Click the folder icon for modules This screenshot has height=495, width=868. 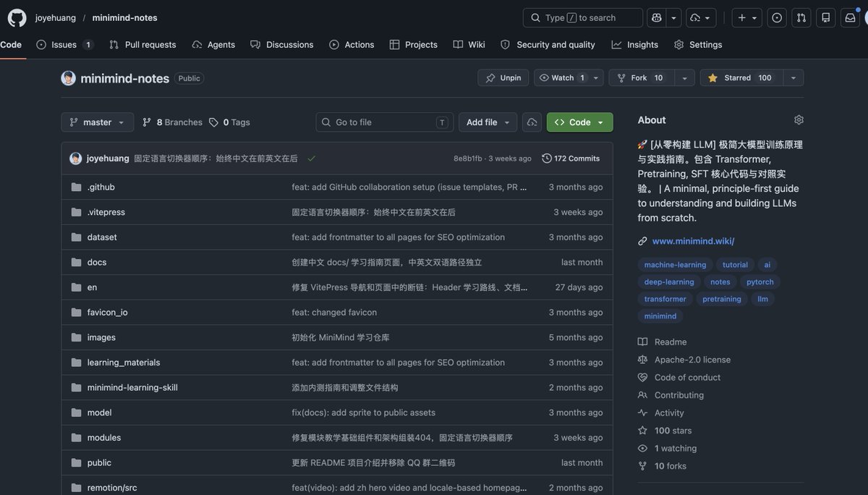(x=76, y=438)
